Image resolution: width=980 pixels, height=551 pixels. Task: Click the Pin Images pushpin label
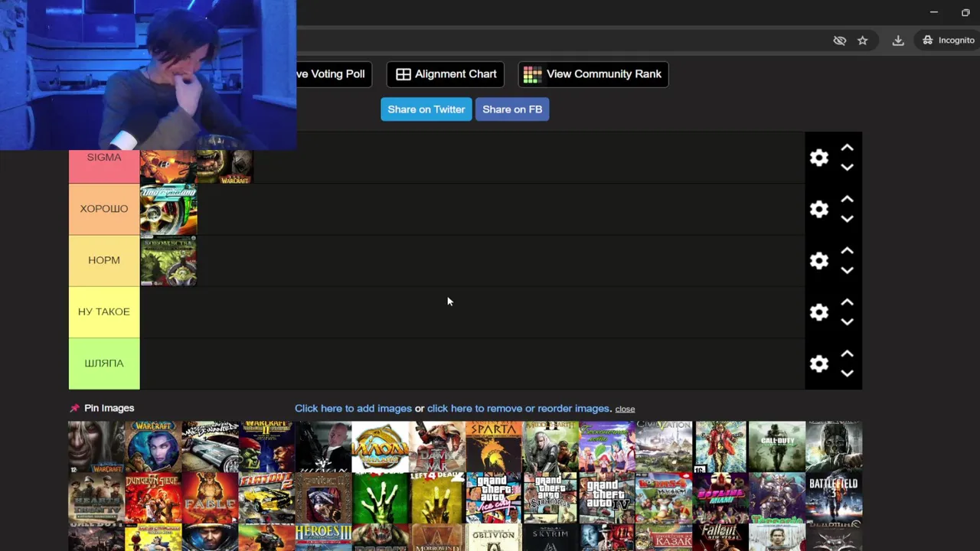[x=102, y=408]
